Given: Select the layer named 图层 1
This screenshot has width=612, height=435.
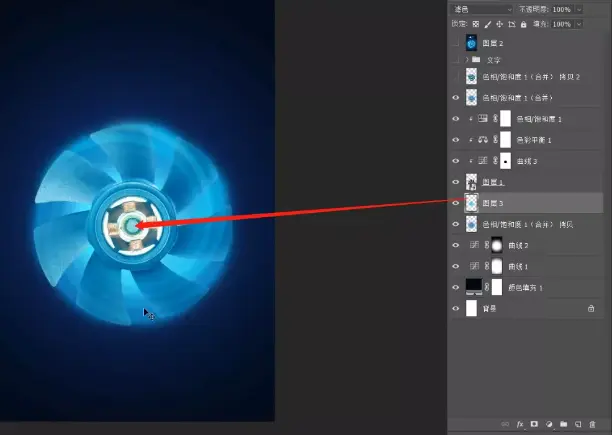Looking at the screenshot, I should pyautogui.click(x=493, y=182).
